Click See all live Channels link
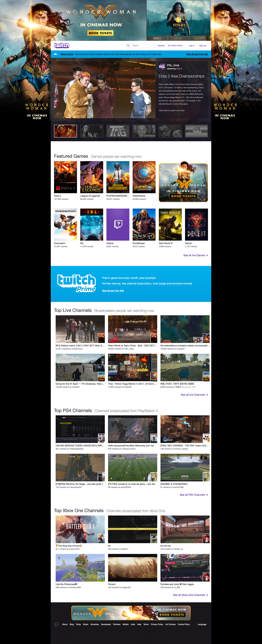The height and width of the screenshot is (644, 262). click(x=194, y=395)
